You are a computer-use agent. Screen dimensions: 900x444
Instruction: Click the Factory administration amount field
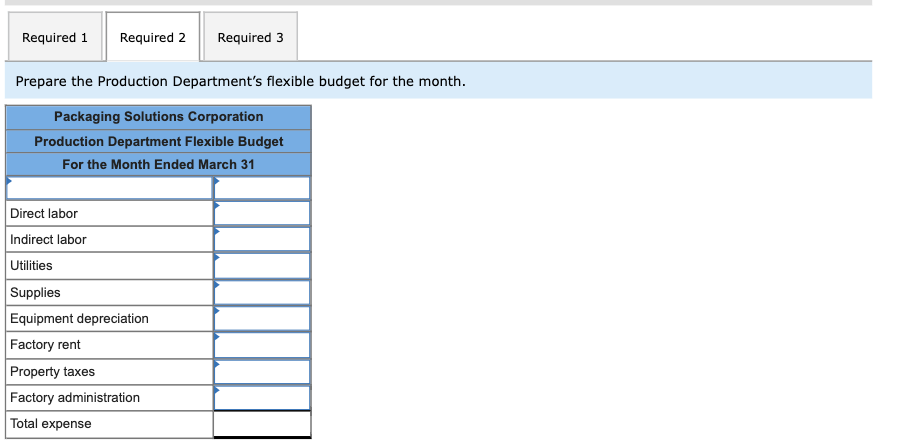point(262,398)
